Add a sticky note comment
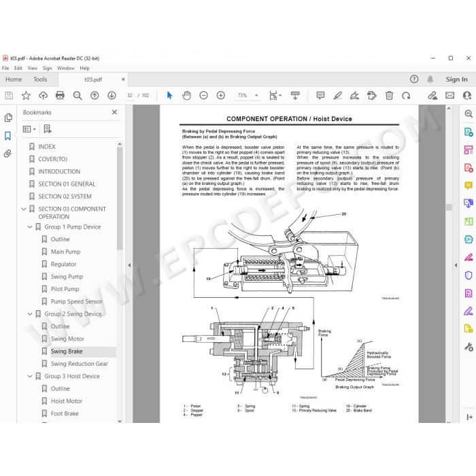Image resolution: width=476 pixels, height=476 pixels. coord(320,96)
